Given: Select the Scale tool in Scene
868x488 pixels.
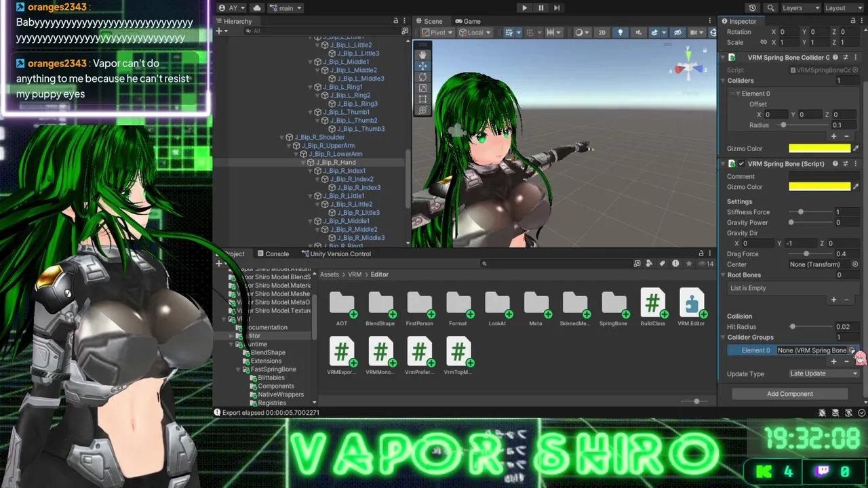Looking at the screenshot, I should tap(422, 87).
